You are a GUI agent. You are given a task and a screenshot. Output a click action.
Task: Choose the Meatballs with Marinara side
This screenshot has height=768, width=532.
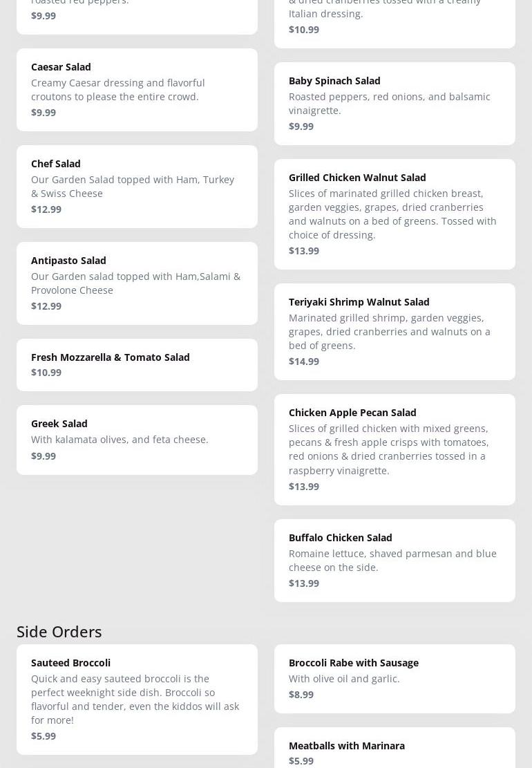[x=395, y=750]
